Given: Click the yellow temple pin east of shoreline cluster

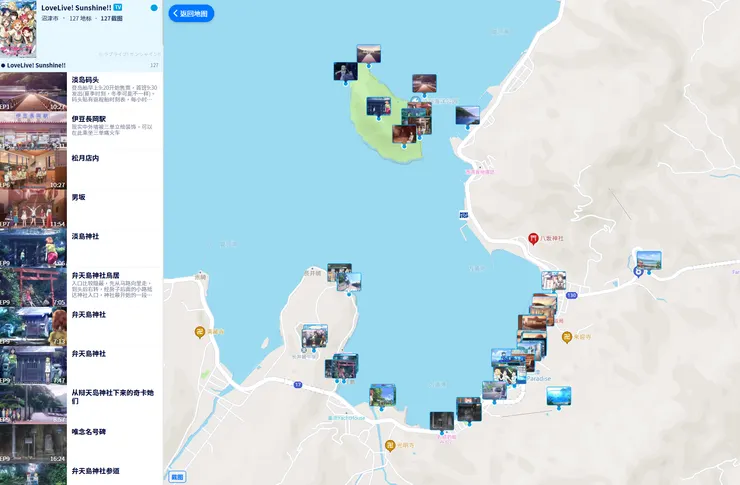Looking at the screenshot, I should (567, 337).
